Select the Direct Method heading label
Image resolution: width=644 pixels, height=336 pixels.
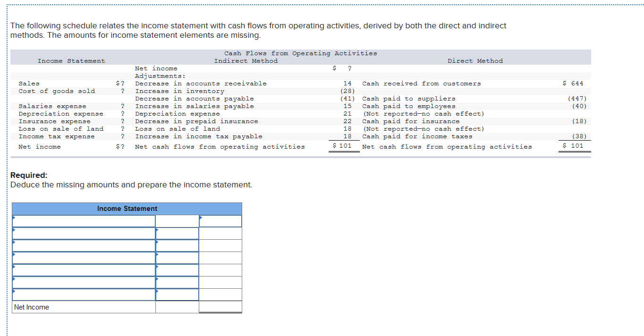click(475, 60)
